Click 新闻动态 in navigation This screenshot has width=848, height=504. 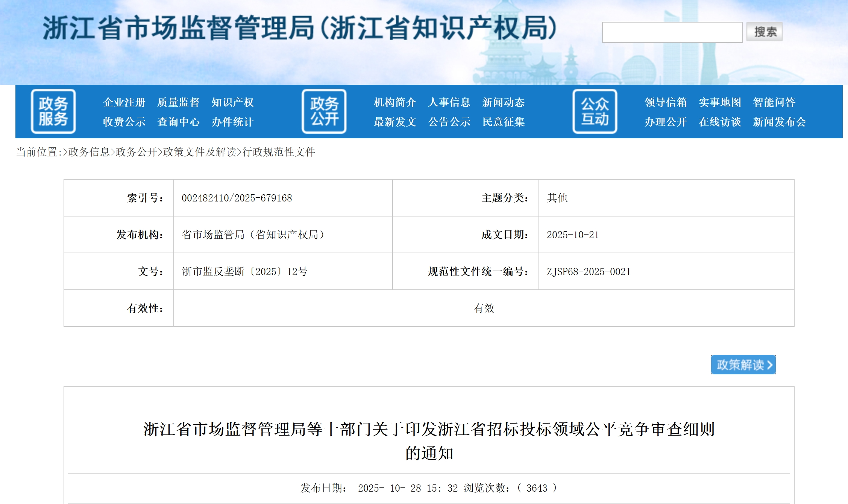tap(503, 102)
